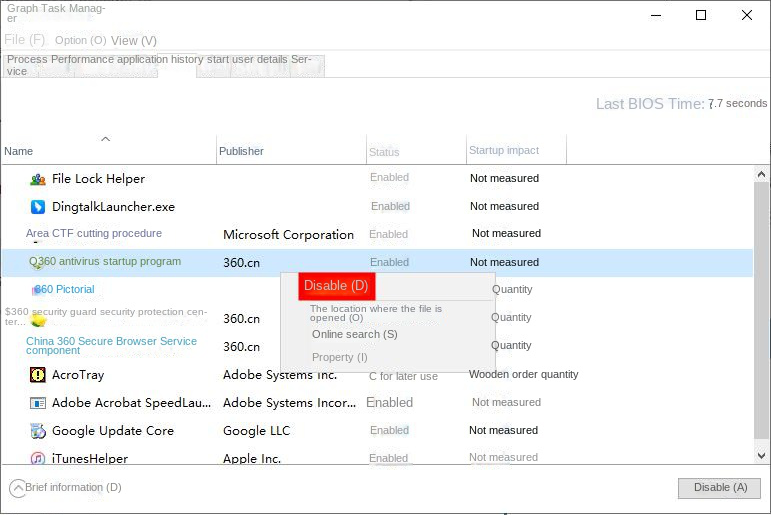Sort list by Publisher column
The height and width of the screenshot is (515, 771).
pyautogui.click(x=241, y=151)
